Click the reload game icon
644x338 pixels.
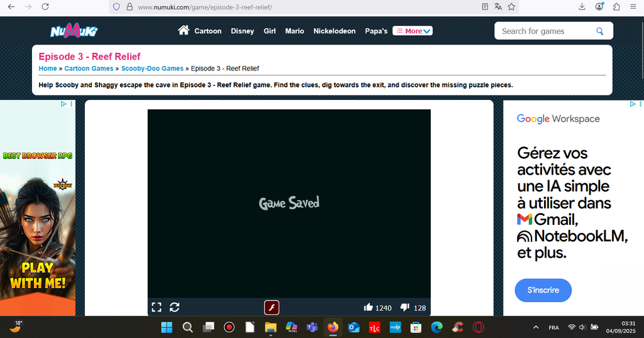[175, 307]
